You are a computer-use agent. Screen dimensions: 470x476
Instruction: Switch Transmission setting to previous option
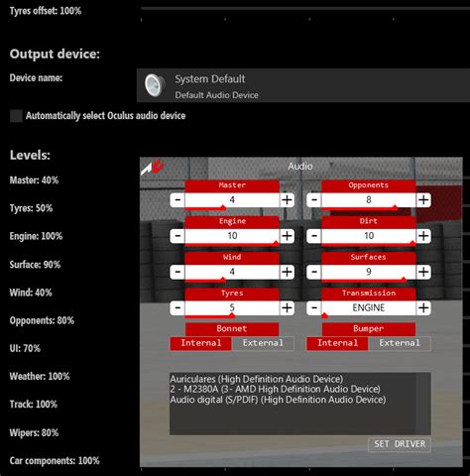point(314,308)
